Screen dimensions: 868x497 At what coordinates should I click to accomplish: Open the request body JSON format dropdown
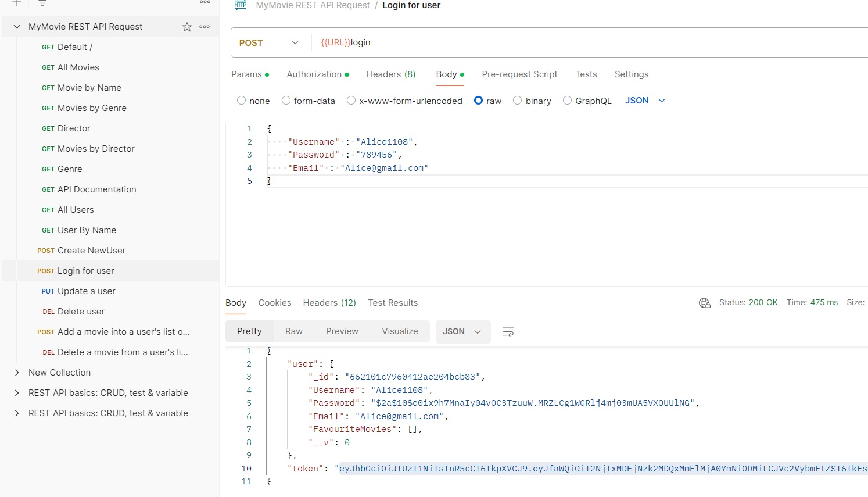(x=645, y=101)
